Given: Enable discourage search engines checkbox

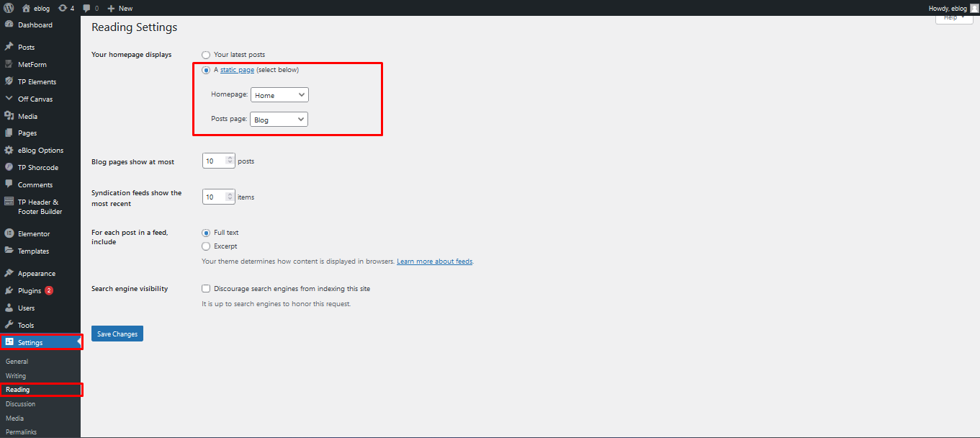Looking at the screenshot, I should click(206, 288).
